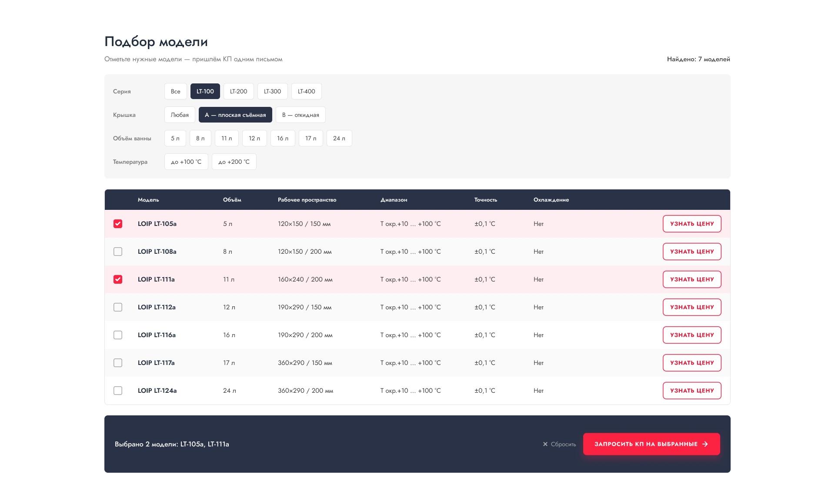Filter bath volume 5 л

(175, 138)
